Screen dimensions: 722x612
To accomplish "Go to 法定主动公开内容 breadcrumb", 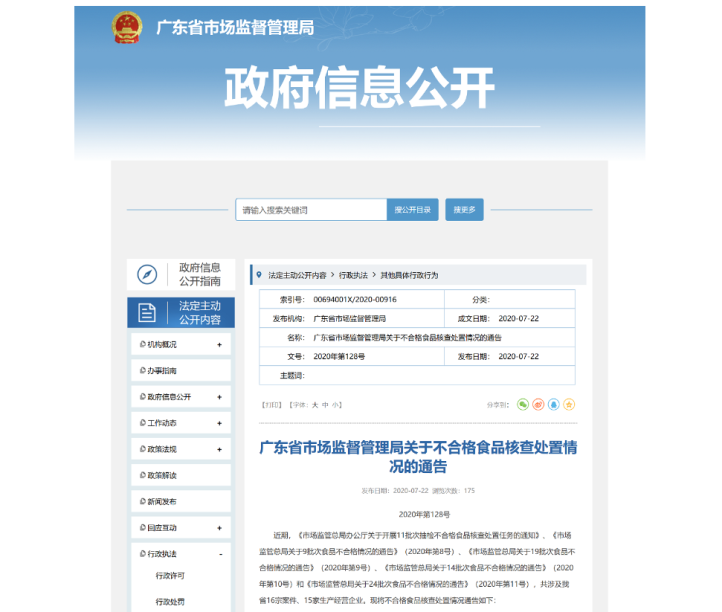I will [x=297, y=275].
